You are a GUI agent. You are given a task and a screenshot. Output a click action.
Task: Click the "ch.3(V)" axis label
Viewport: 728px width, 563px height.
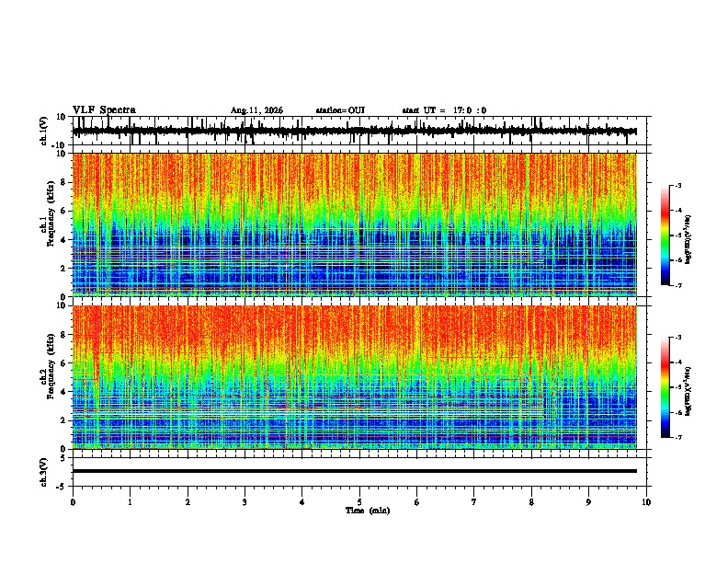(x=44, y=472)
